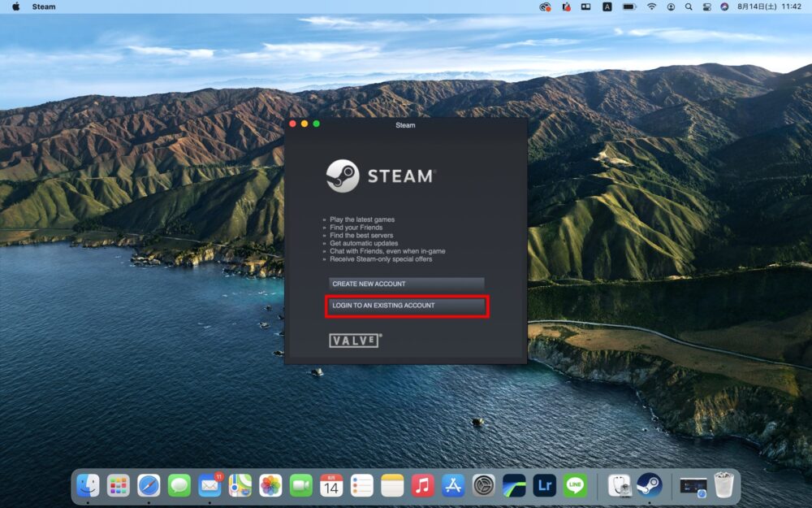The height and width of the screenshot is (508, 812).
Task: Open the Steam menu in menu bar
Action: tap(44, 7)
